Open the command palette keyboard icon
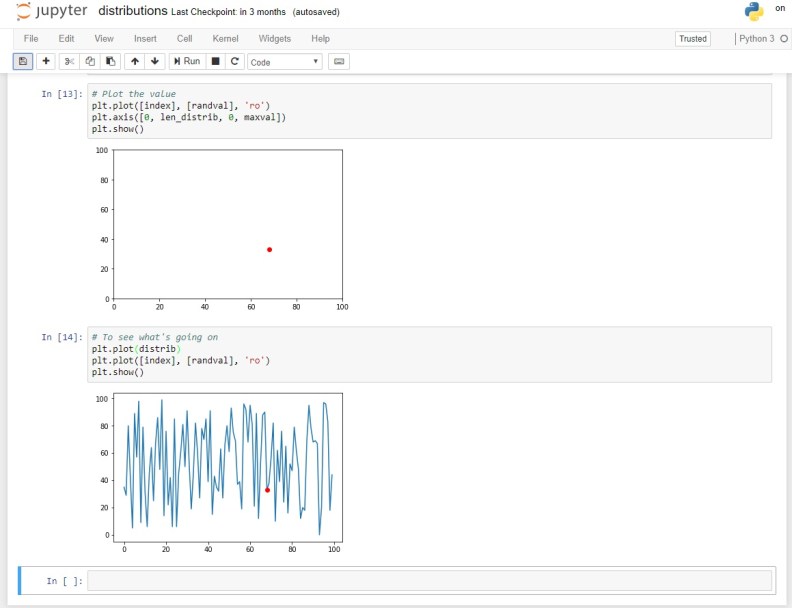The image size is (792, 608). (x=339, y=62)
